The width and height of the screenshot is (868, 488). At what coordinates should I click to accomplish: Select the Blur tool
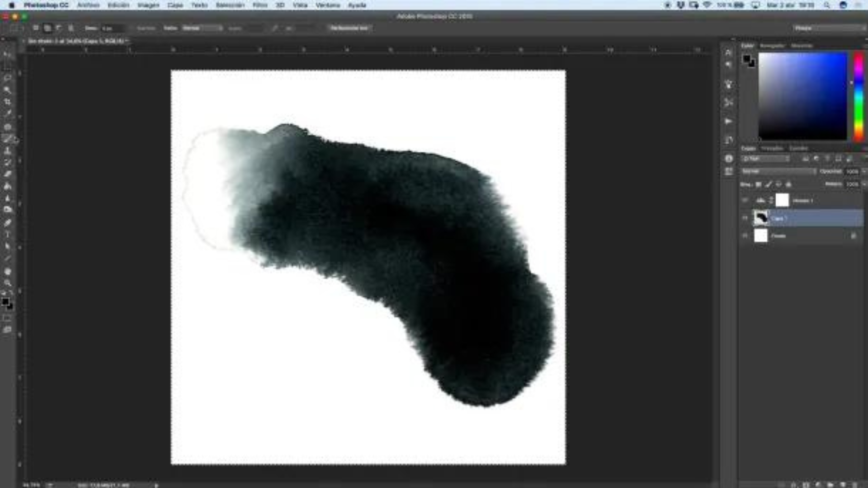(7, 198)
